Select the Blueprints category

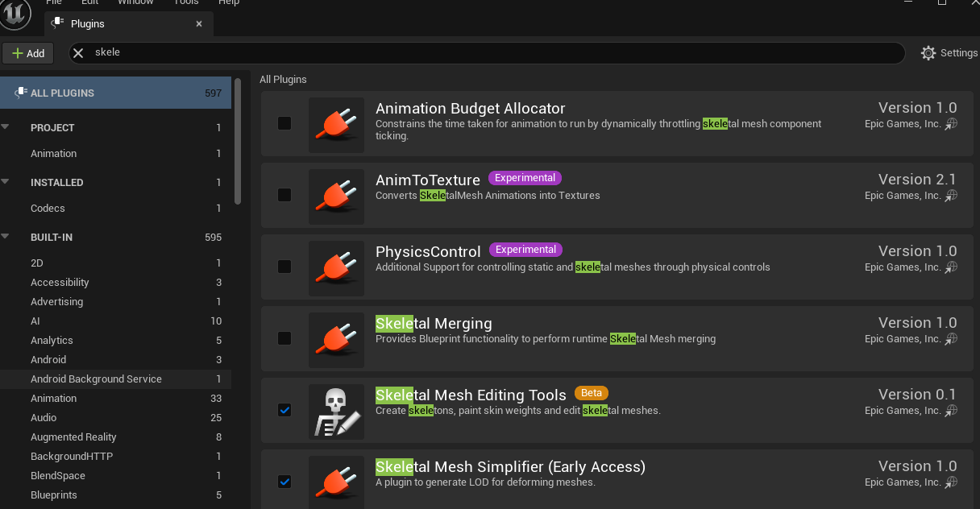pyautogui.click(x=115, y=495)
